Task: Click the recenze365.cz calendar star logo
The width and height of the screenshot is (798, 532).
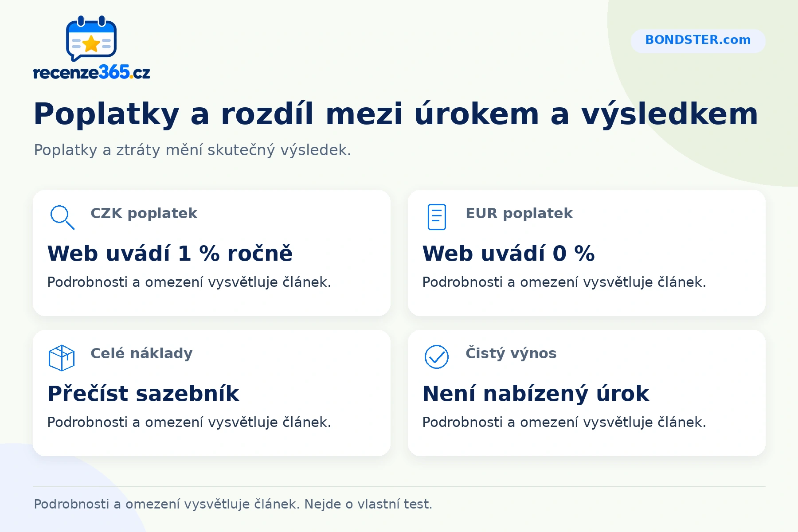Action: point(91,39)
